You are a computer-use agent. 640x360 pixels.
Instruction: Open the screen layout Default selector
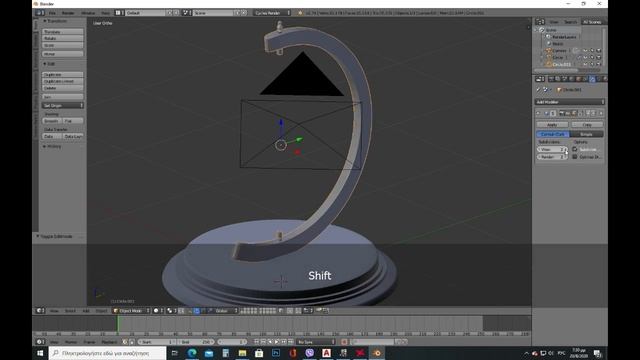(x=146, y=13)
